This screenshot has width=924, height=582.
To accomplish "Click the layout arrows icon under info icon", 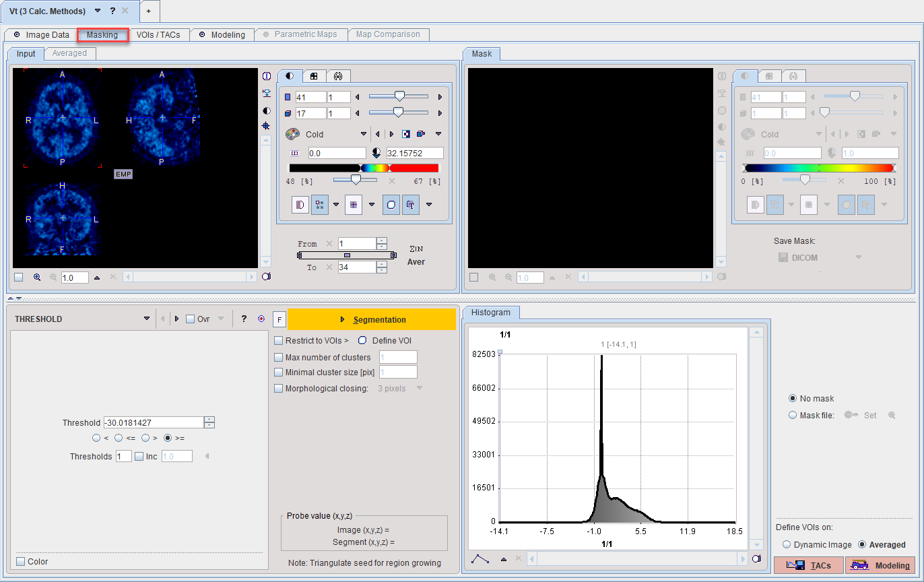I will click(267, 93).
